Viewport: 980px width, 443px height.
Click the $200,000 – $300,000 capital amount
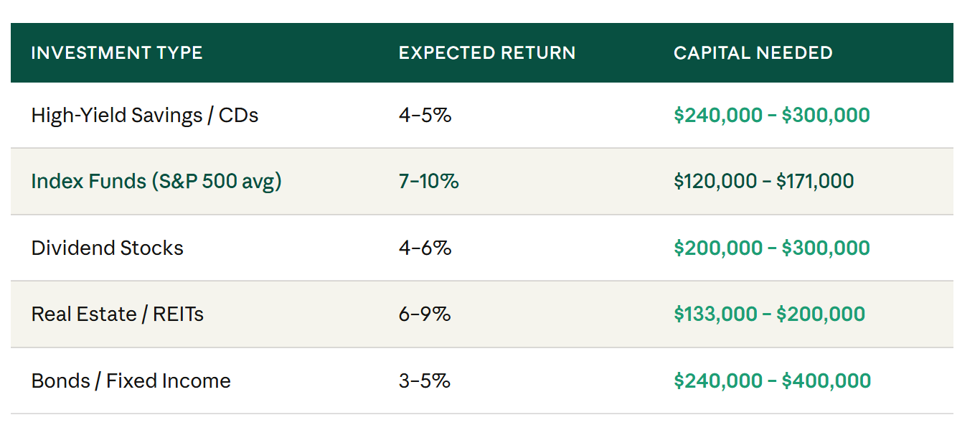pyautogui.click(x=772, y=248)
